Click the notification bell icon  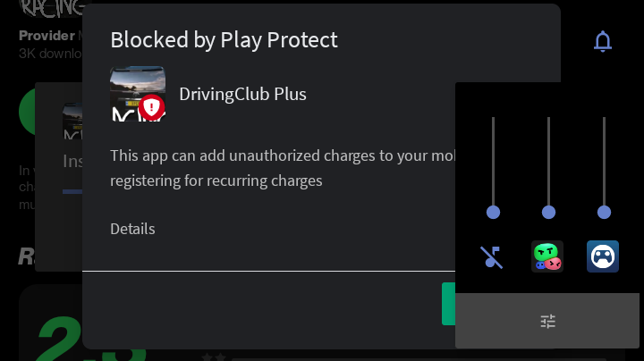603,41
